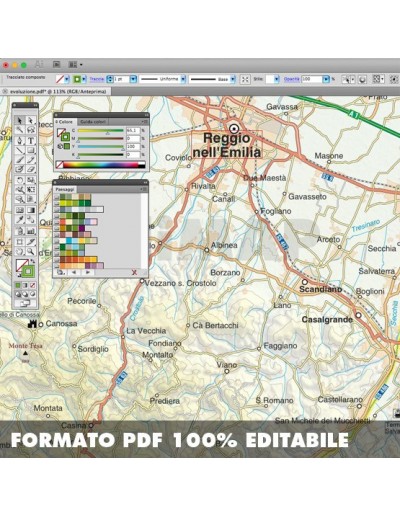The width and height of the screenshot is (400, 517).
Task: Select the Paesaggi panel tab
Action: point(65,189)
